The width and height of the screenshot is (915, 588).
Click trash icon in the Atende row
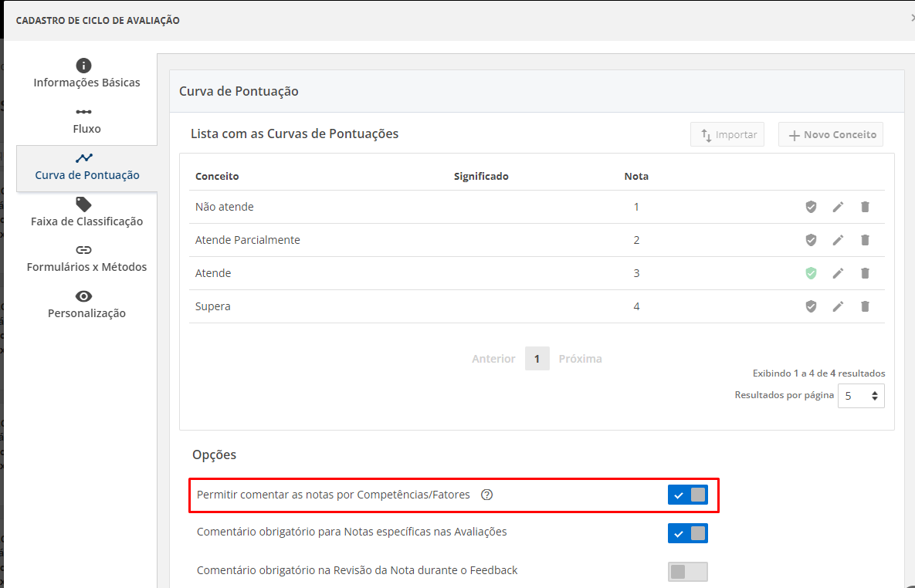tap(865, 273)
